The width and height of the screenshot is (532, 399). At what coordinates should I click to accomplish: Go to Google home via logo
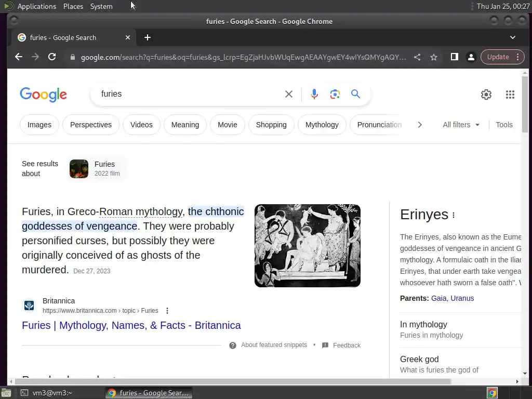point(44,95)
